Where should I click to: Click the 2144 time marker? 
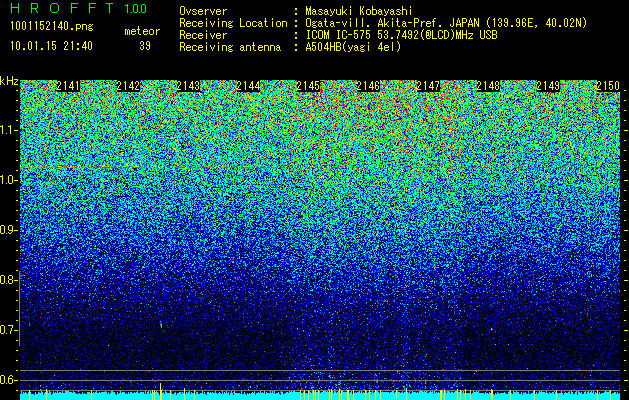click(x=248, y=86)
